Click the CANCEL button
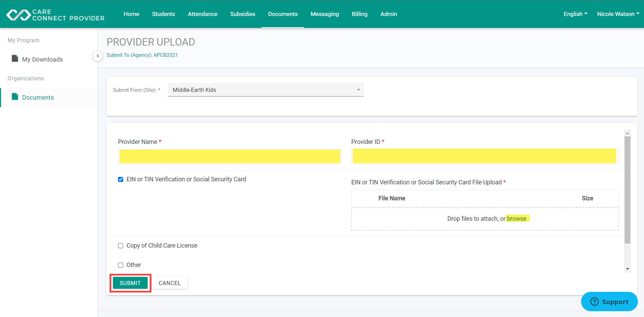Screen dimensions: 644x317 tap(169, 283)
